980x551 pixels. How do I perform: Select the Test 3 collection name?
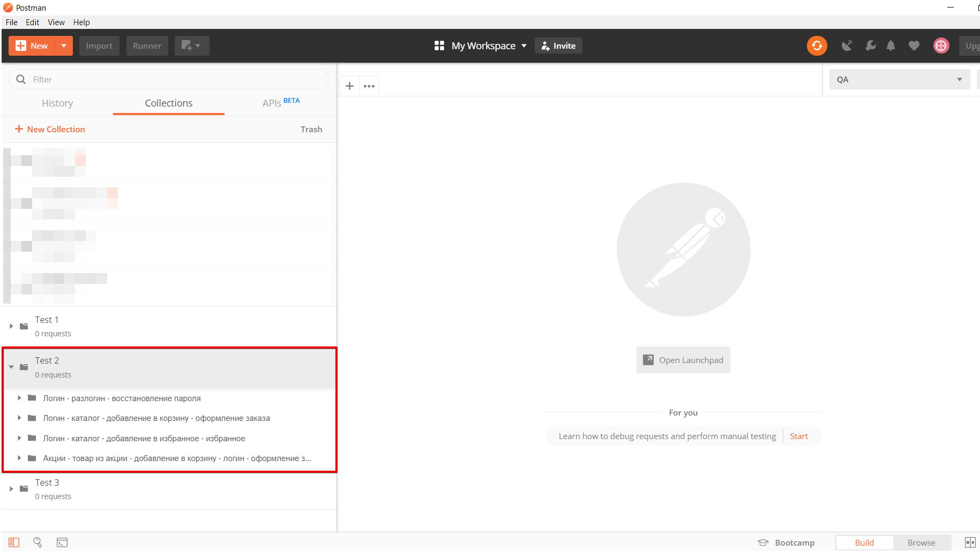coord(47,482)
